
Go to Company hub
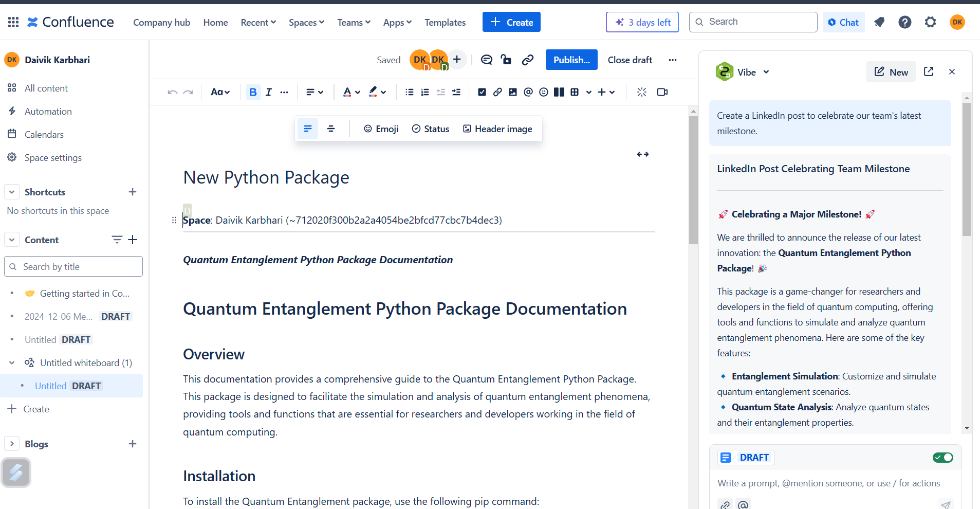coord(161,22)
